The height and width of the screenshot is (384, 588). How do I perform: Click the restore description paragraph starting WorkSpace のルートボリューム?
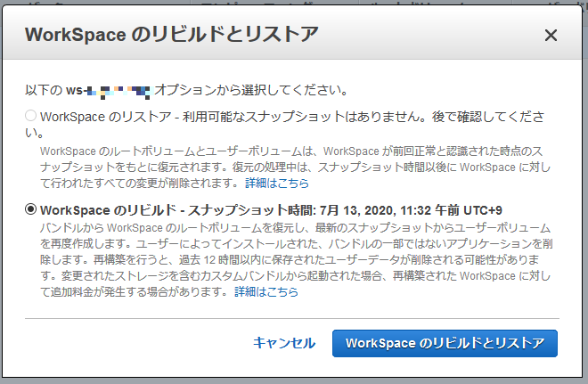296,167
